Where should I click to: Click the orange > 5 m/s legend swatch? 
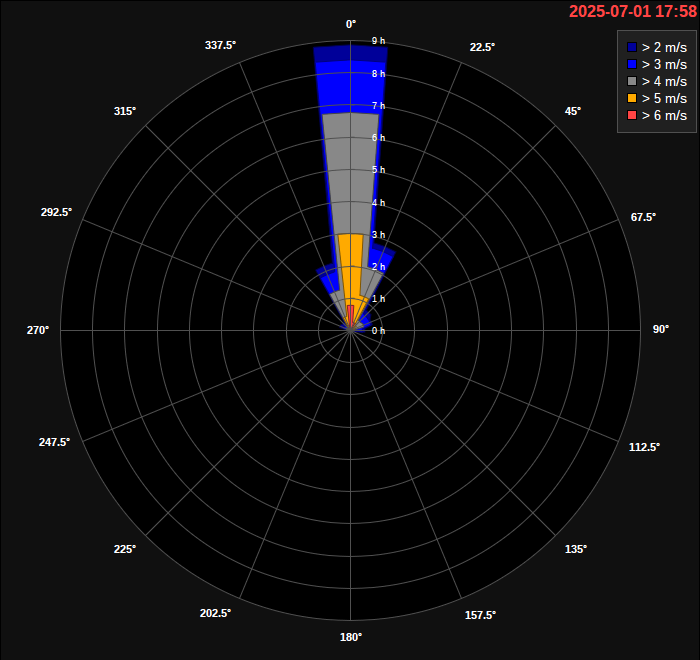[632, 98]
